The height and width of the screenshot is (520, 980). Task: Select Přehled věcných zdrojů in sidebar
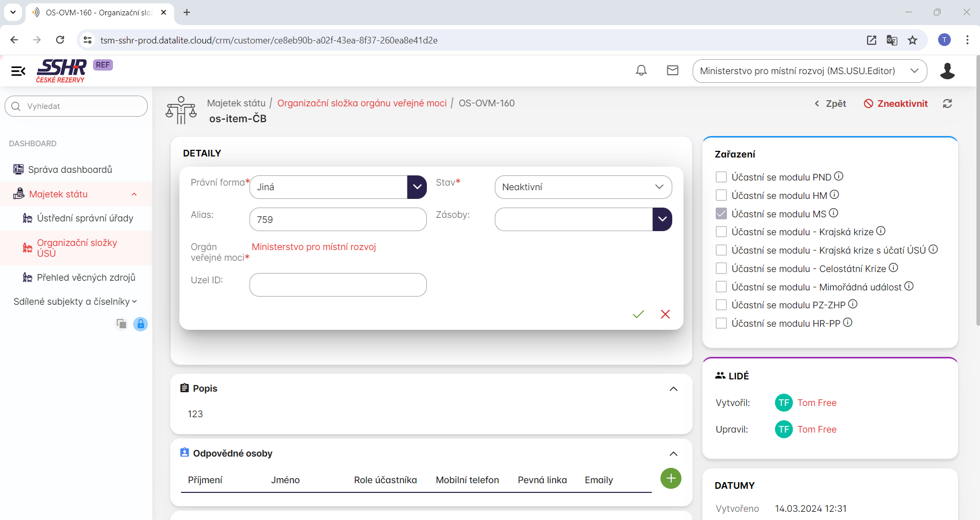pyautogui.click(x=86, y=278)
